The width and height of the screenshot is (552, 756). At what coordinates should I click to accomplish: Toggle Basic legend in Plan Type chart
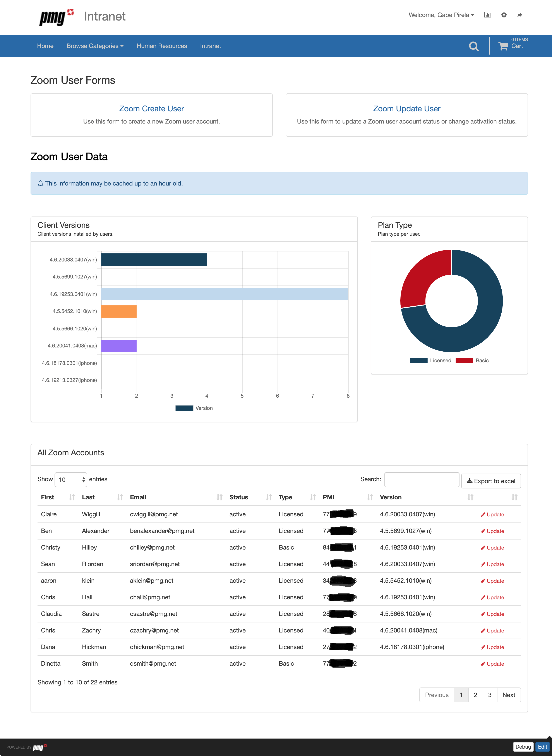pyautogui.click(x=472, y=360)
